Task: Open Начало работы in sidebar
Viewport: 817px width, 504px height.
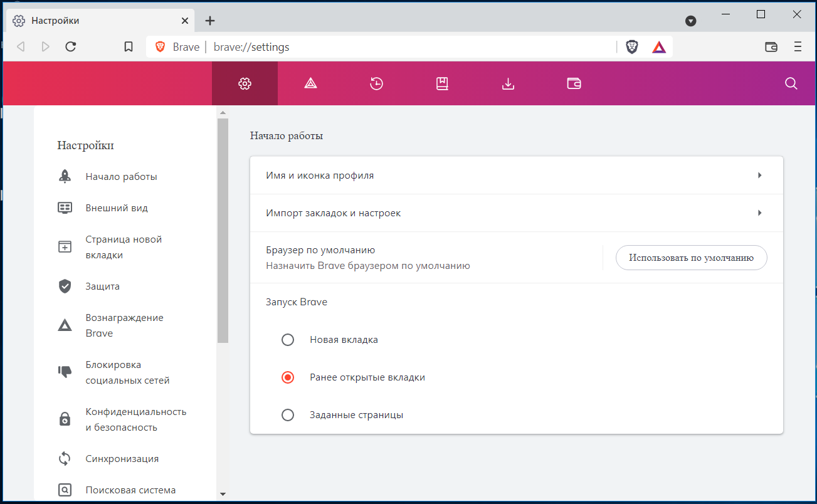Action: [121, 177]
